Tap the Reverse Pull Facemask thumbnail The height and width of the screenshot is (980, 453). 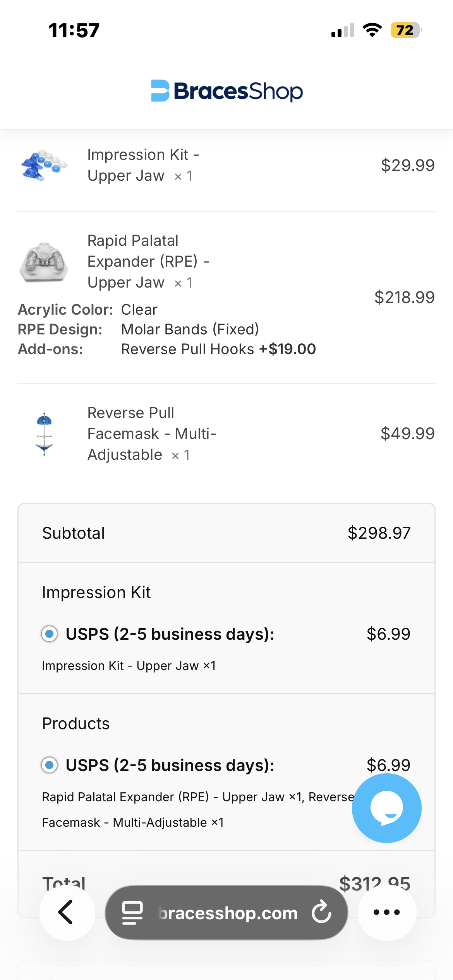tap(44, 434)
